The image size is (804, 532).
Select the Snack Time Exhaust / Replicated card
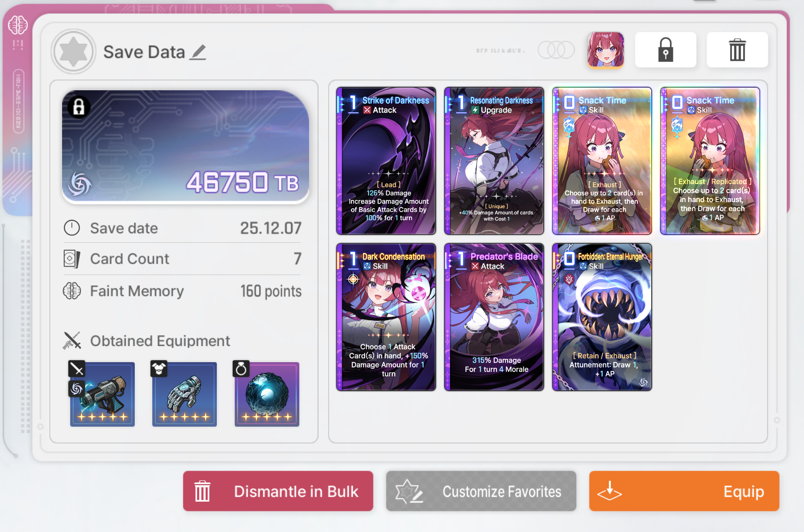click(710, 161)
